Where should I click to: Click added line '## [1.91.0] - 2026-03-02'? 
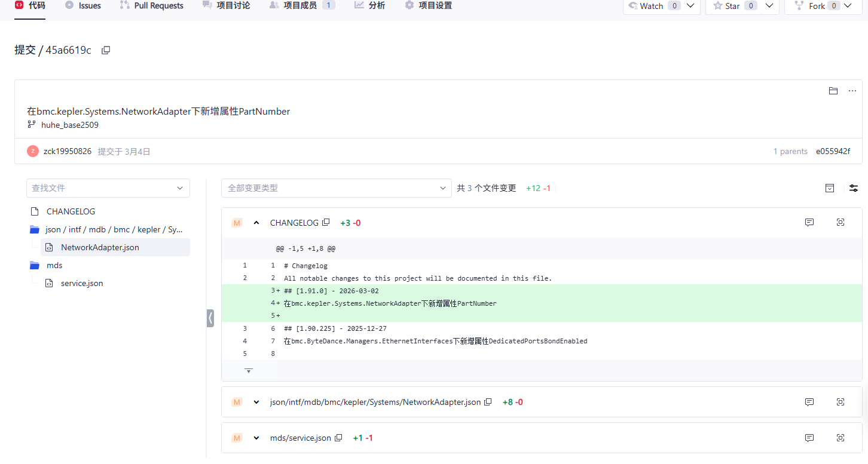point(331,291)
